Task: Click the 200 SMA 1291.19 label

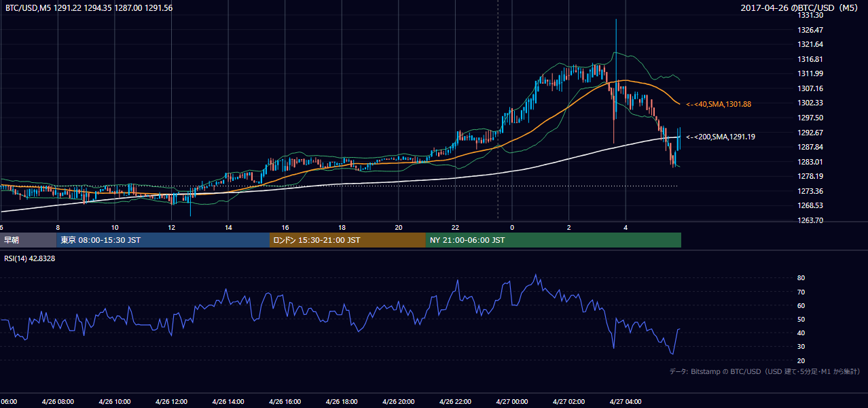Action: point(721,137)
